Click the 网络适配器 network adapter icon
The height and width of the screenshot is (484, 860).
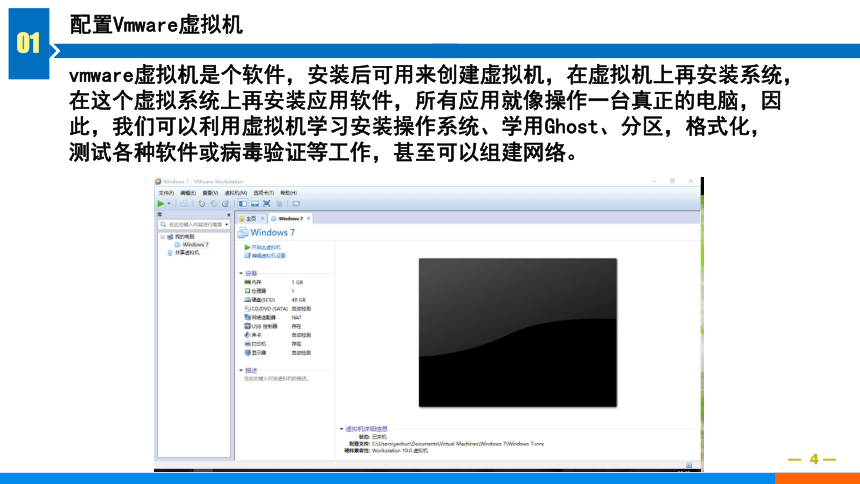click(x=247, y=317)
